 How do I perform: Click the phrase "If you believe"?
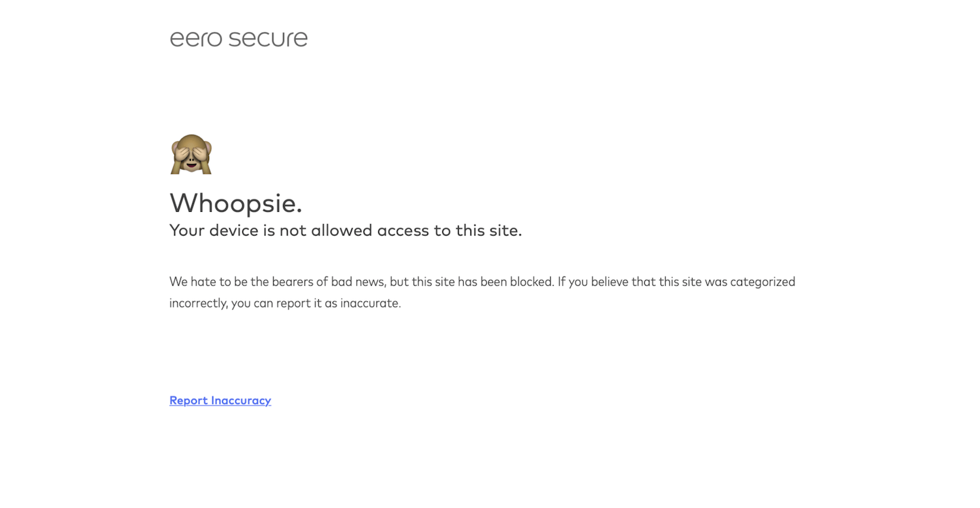pos(592,282)
